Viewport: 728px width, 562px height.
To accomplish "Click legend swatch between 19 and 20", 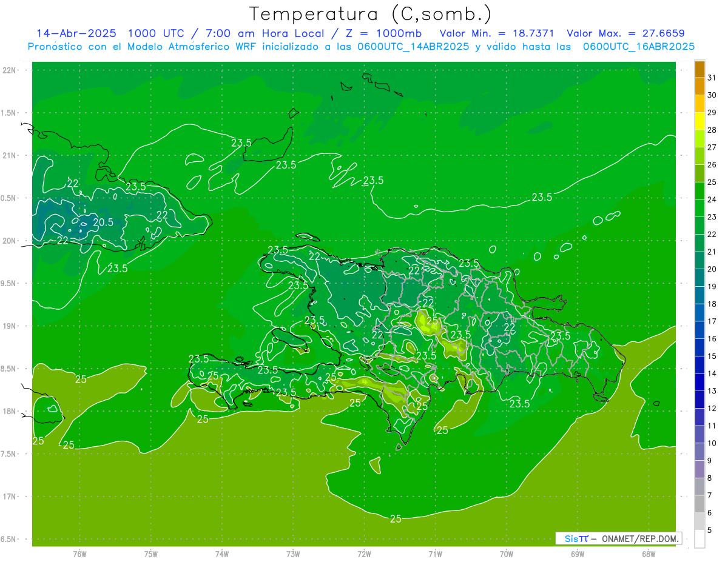I will point(699,278).
